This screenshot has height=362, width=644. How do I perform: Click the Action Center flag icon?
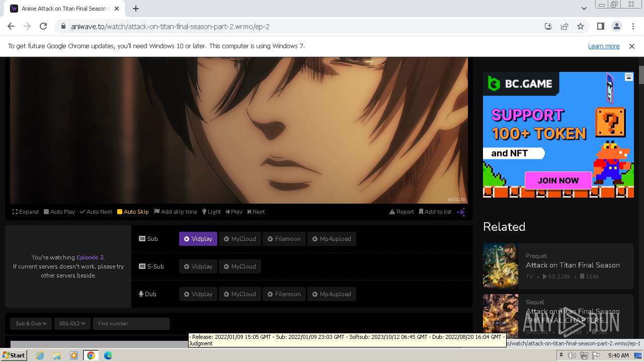coord(596,355)
